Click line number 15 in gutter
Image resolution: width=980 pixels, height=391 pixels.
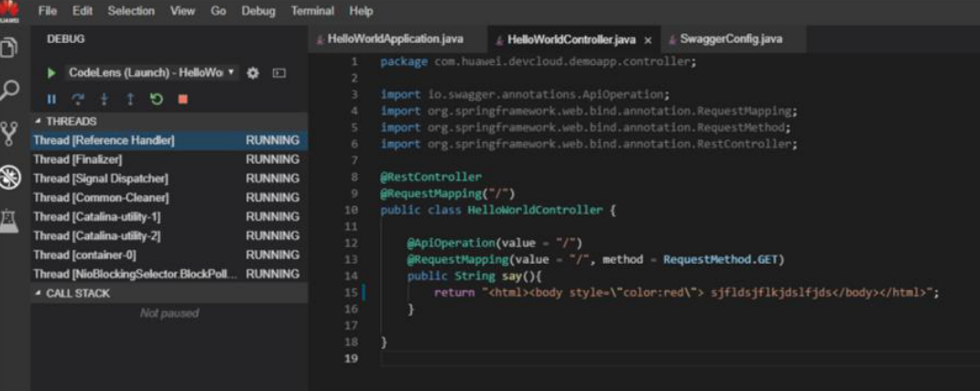(354, 292)
